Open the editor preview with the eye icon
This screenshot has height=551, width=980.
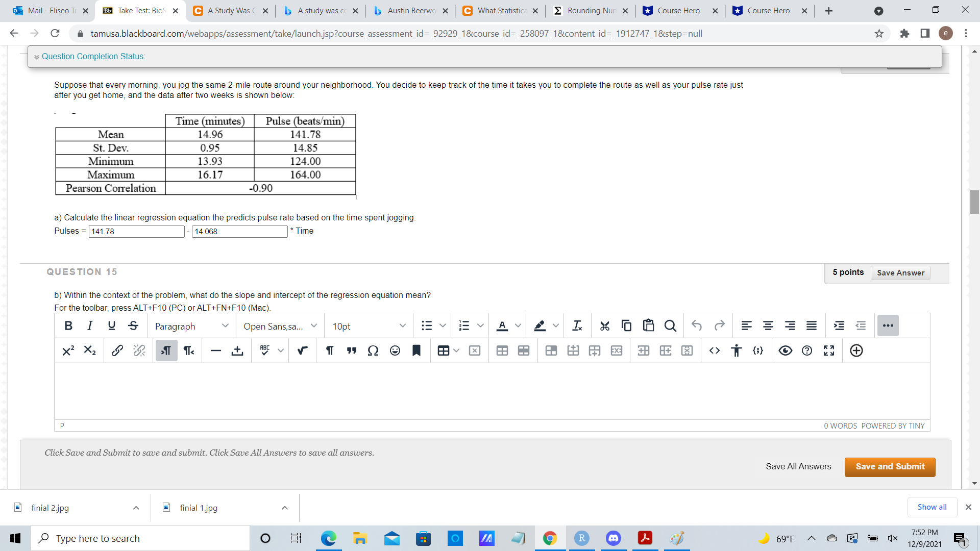click(x=786, y=350)
